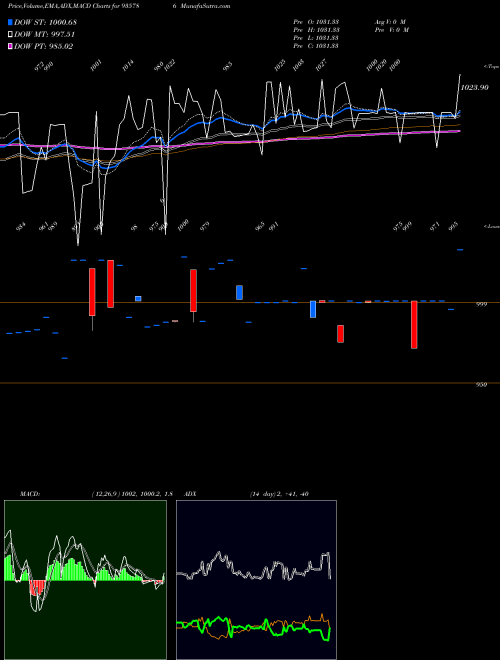Select the 'DOW MT: 997.51' legend text
500x660 pixels.
click(45, 34)
